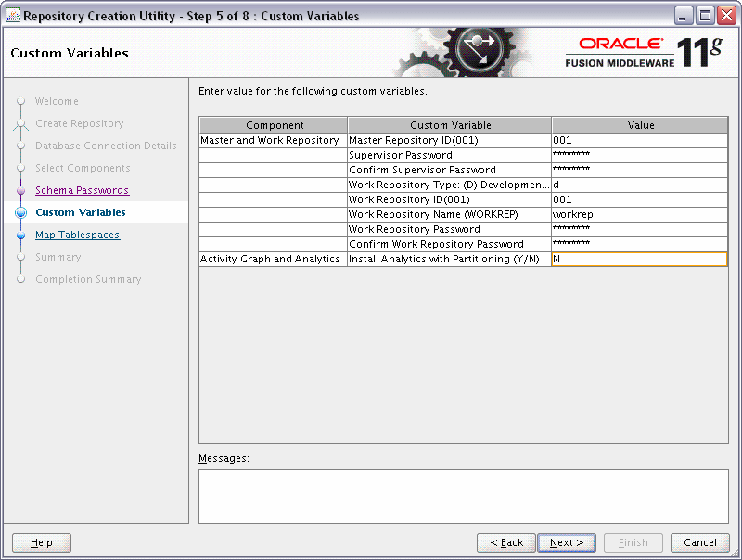742x560 pixels.
Task: Click the Create Repository step label
Action: tap(80, 123)
